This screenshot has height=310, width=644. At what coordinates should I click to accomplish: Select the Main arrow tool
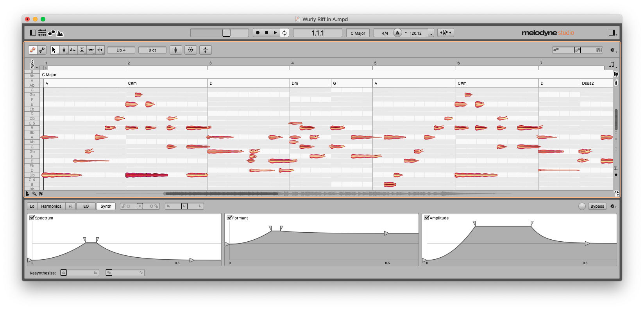coord(54,50)
